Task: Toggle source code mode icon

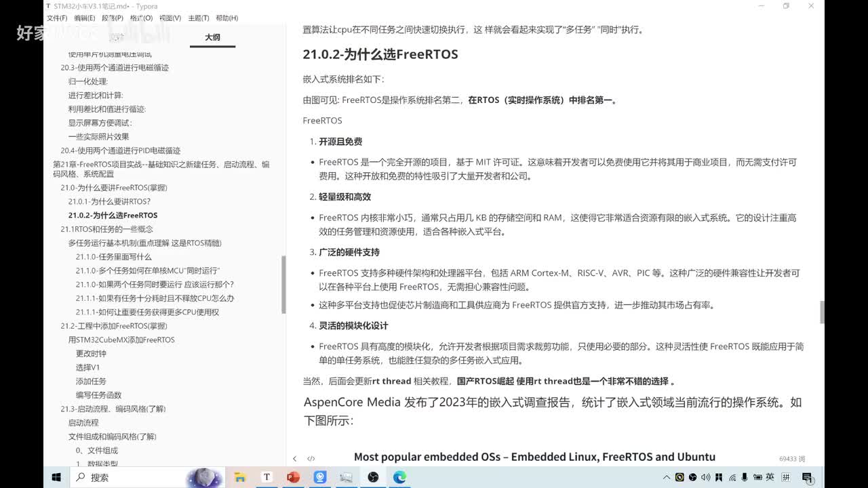Action: (311, 459)
